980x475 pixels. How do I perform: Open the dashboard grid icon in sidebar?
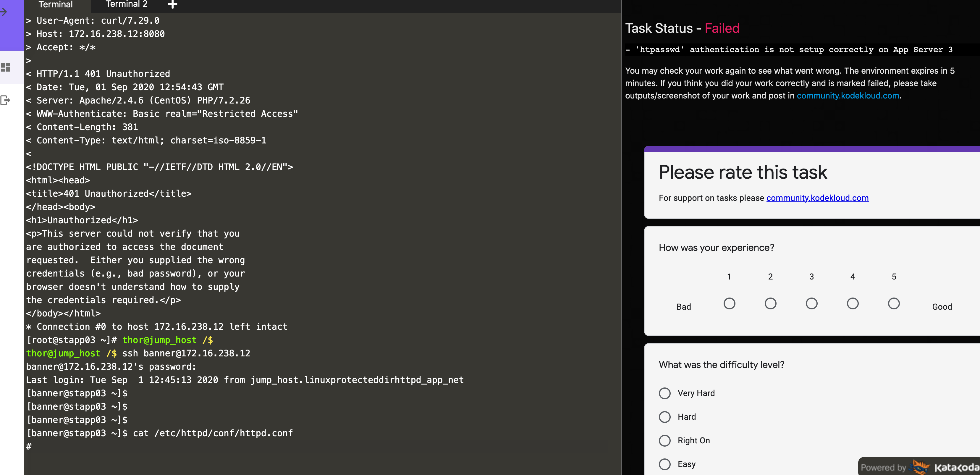[5, 67]
